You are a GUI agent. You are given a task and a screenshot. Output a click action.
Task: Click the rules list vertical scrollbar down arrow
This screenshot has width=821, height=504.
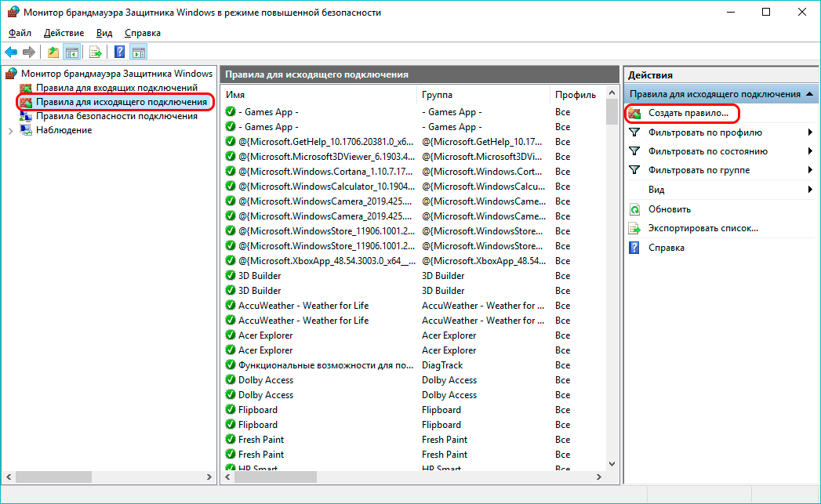(612, 464)
